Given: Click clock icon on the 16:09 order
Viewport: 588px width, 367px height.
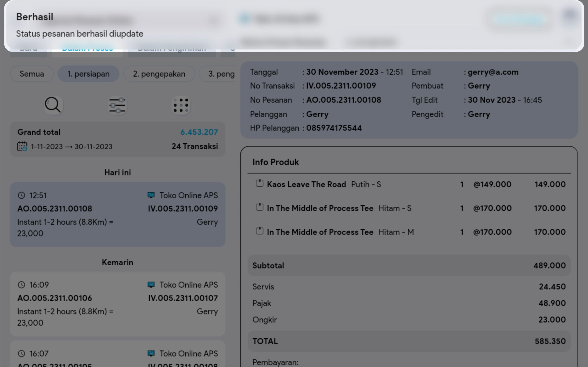Looking at the screenshot, I should 22,285.
